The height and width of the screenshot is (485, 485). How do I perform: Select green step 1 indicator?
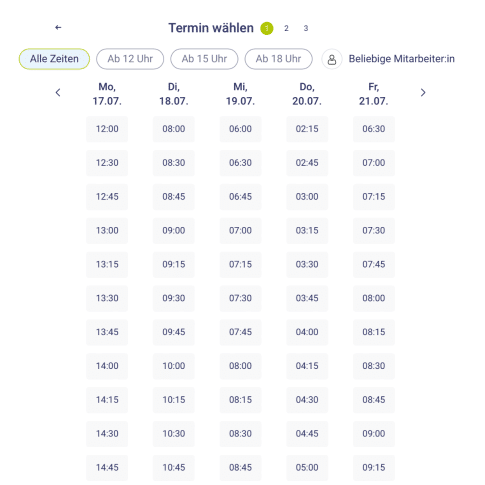[x=267, y=28]
